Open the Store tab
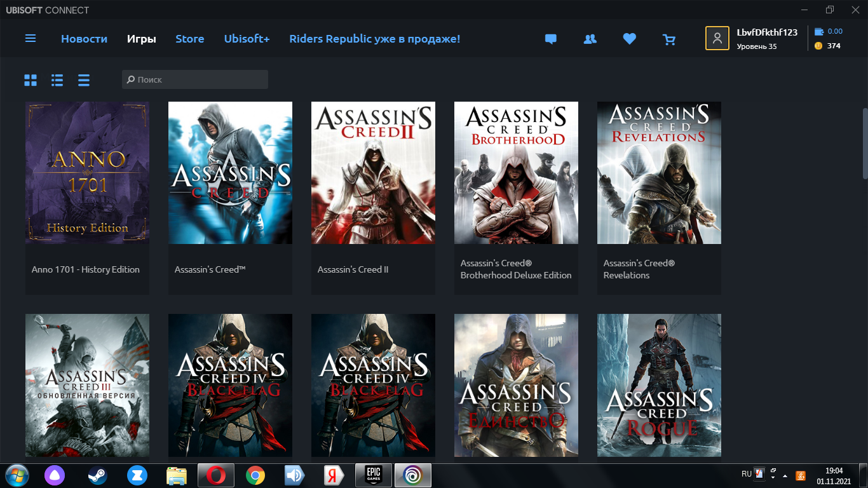 pyautogui.click(x=189, y=39)
